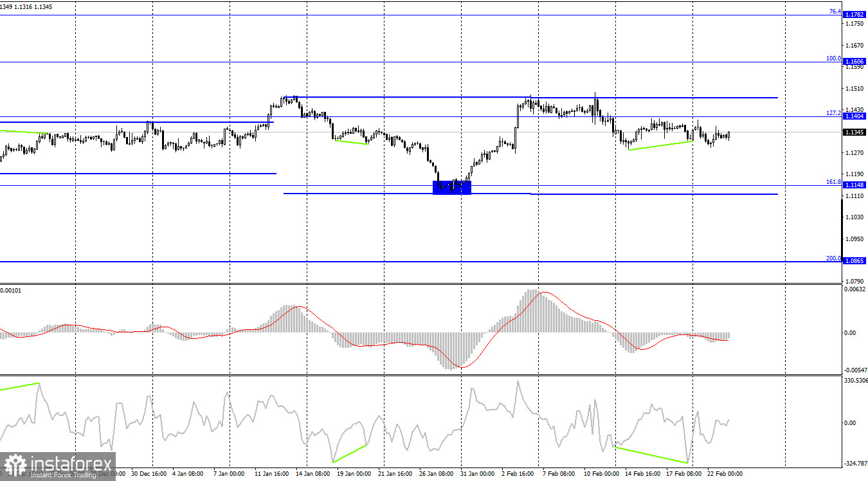Click the MACD scale maximum 0.00632

click(854, 289)
